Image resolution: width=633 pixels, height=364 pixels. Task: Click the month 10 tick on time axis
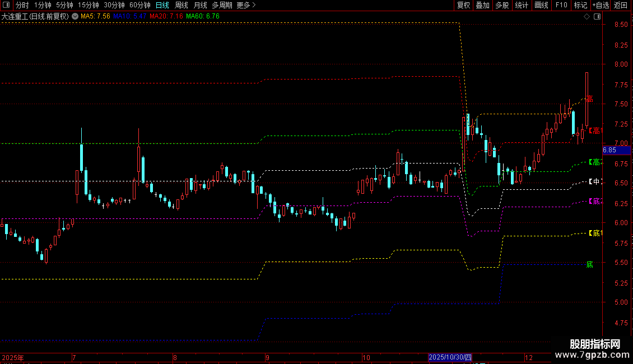[x=366, y=357]
